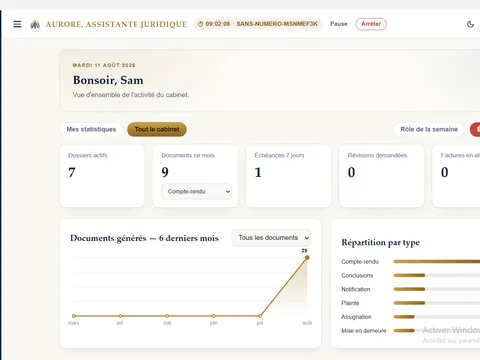Click Documents générés — 6 derniers mois heading
Screen dimensions: 480x360
tap(144, 238)
